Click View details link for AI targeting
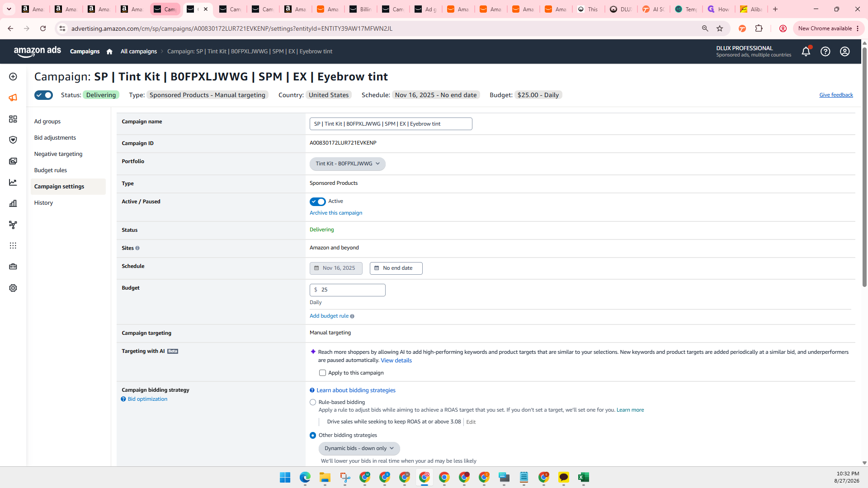 (396, 361)
